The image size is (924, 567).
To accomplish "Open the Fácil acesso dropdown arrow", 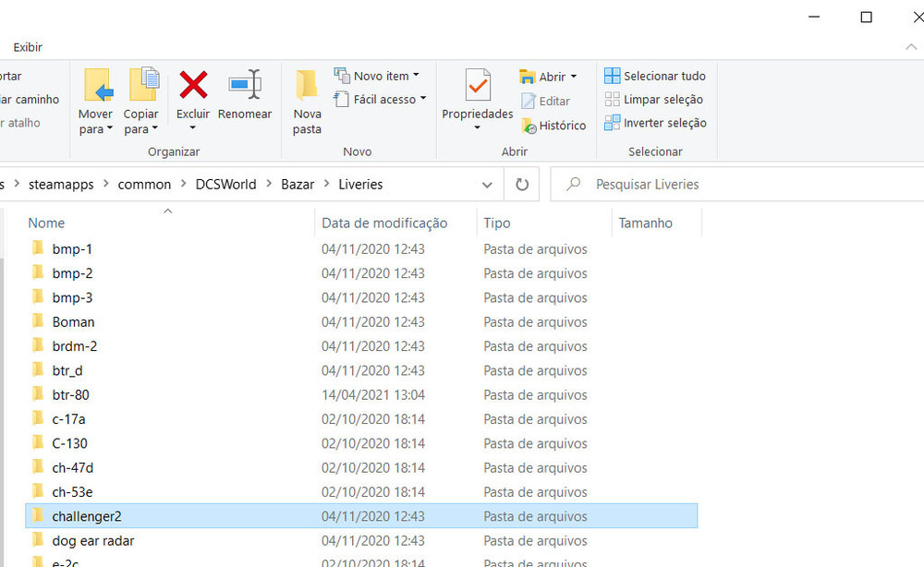I will coord(423,99).
